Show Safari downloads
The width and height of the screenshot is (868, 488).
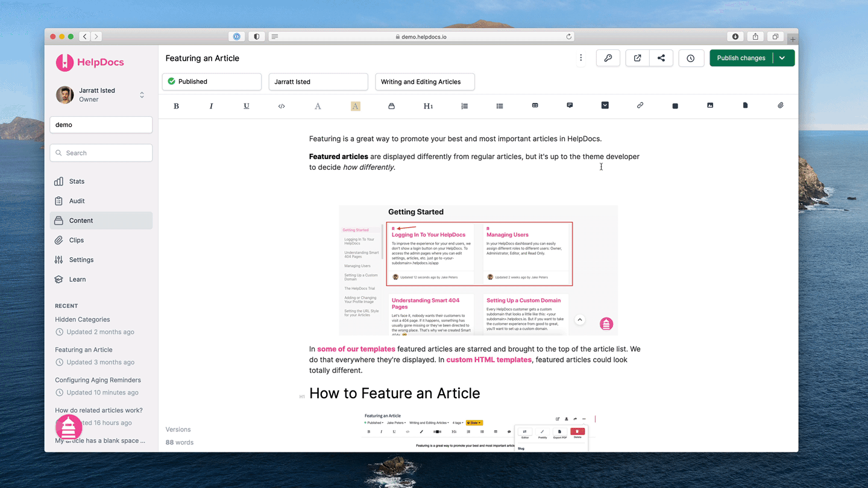735,37
